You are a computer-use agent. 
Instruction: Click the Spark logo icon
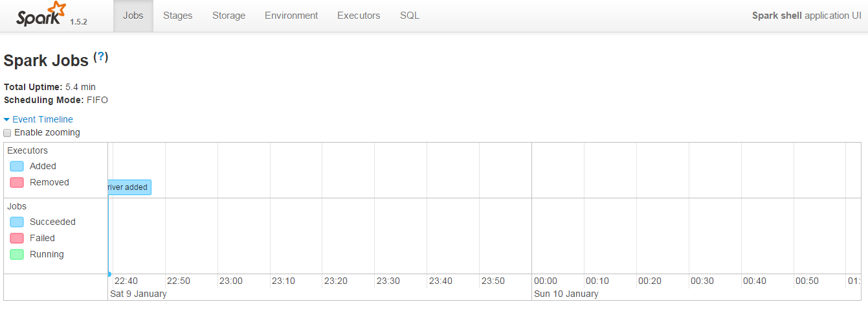(x=41, y=14)
